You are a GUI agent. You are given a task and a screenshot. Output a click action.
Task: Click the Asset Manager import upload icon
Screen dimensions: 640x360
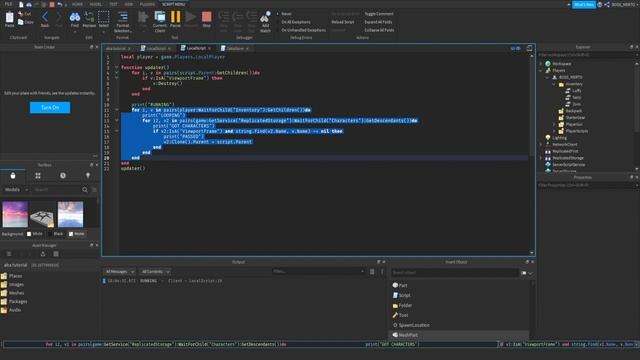[x=43, y=254]
